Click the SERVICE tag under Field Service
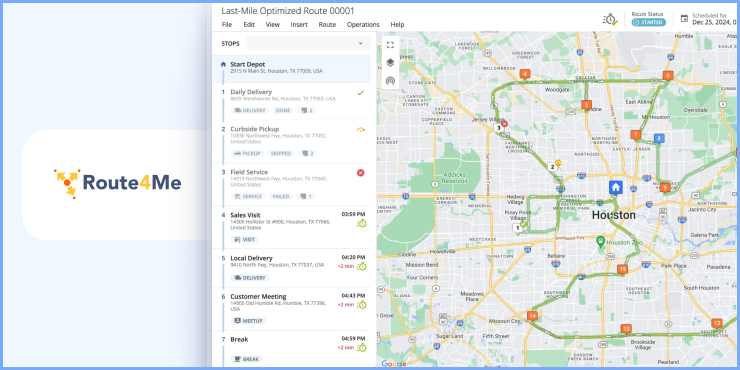The height and width of the screenshot is (370, 740). click(248, 196)
